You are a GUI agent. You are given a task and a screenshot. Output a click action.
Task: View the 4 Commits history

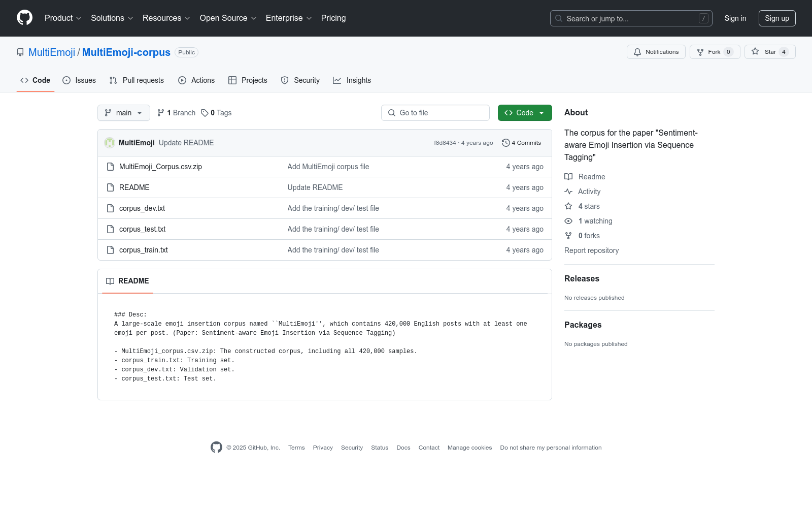click(x=521, y=143)
